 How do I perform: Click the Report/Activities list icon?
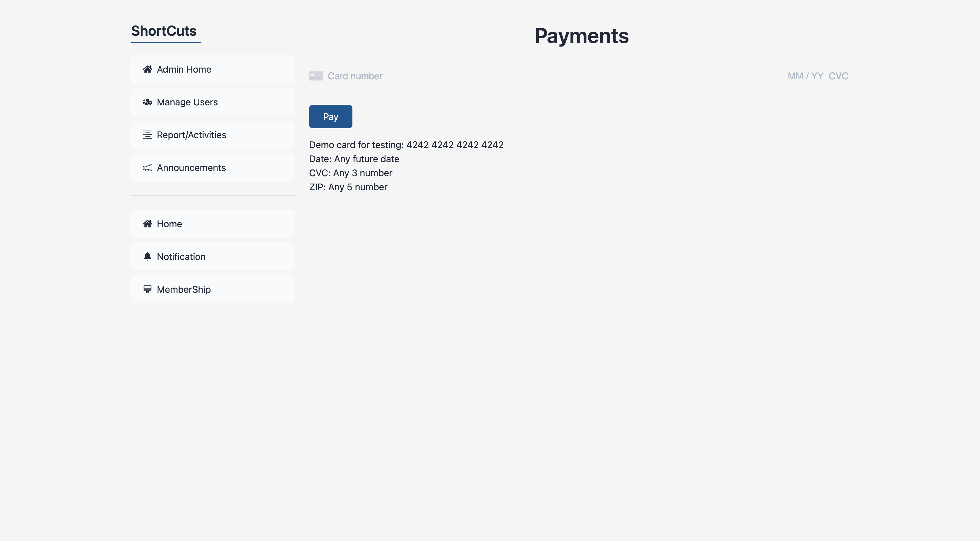point(147,135)
